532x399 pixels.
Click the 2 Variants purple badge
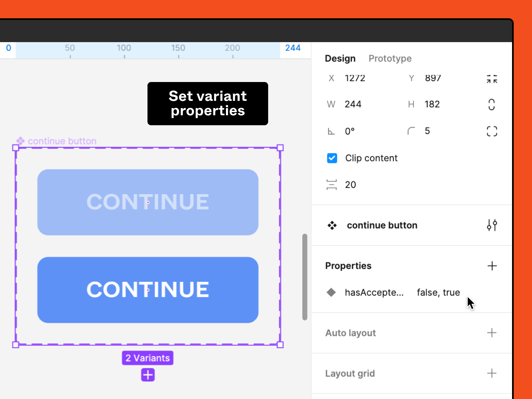pyautogui.click(x=148, y=358)
